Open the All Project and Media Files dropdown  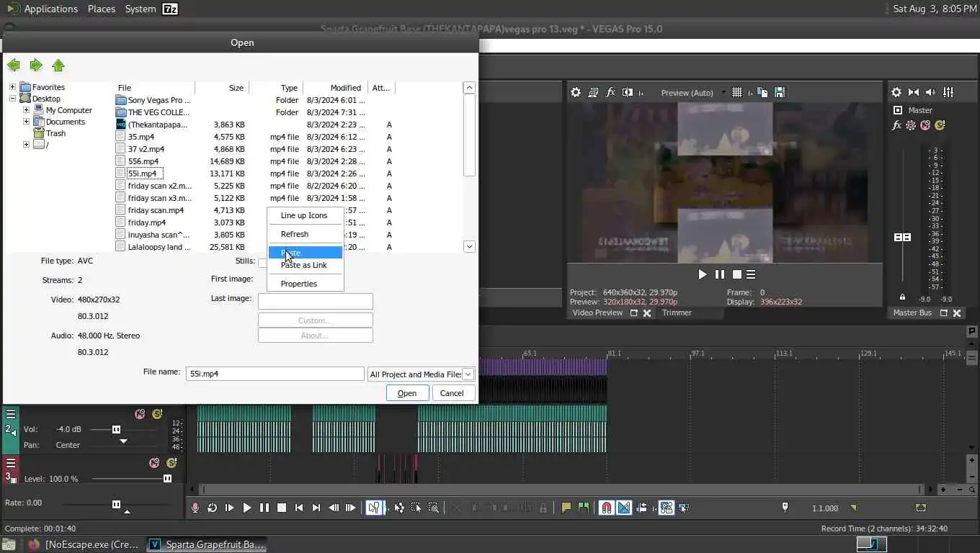[468, 374]
